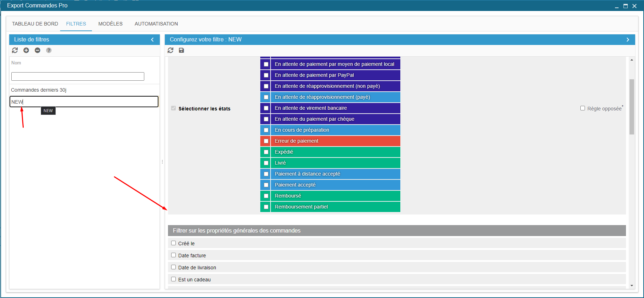Check the 'Expédié' order state
Image resolution: width=644 pixels, height=298 pixels.
pos(266,152)
